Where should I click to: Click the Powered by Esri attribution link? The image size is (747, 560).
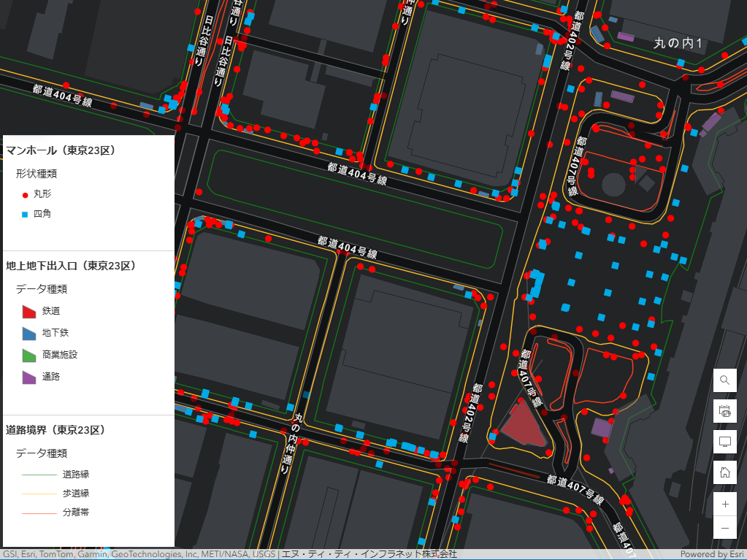(713, 554)
